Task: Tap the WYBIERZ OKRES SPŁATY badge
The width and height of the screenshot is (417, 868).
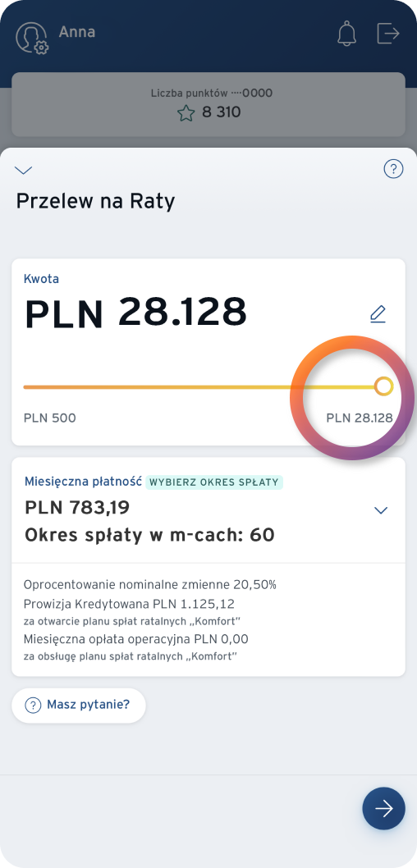Action: click(x=214, y=482)
